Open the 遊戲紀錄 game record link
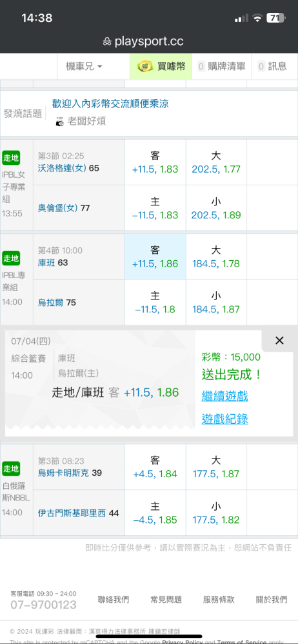 pyautogui.click(x=224, y=419)
